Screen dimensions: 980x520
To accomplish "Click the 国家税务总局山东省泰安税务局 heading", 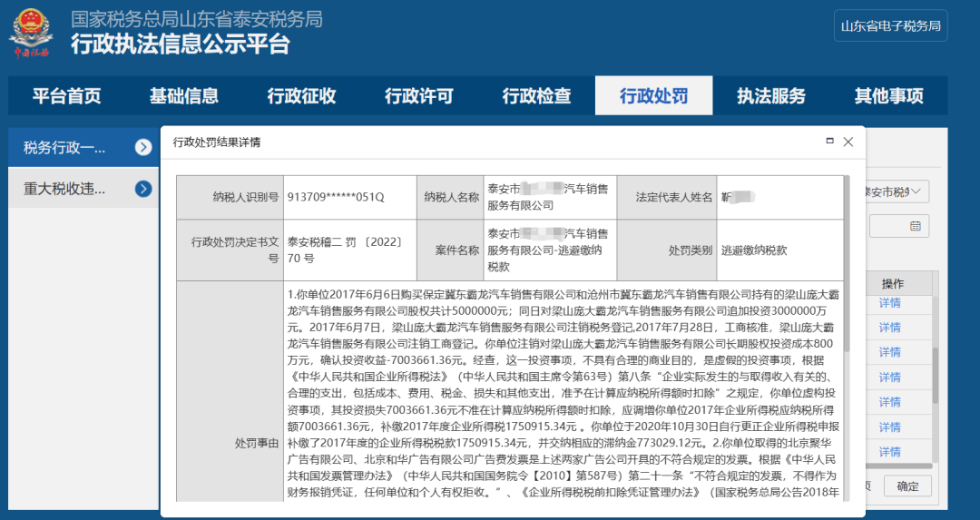I will point(197,19).
